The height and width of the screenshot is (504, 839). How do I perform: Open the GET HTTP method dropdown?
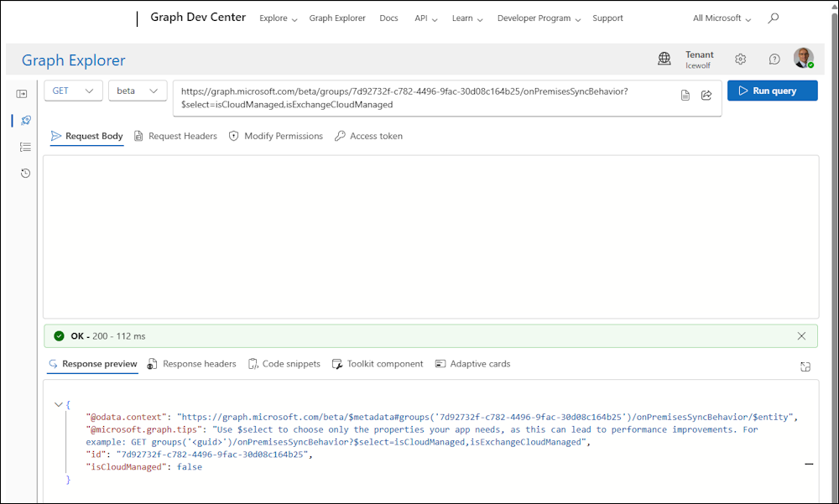tap(73, 91)
